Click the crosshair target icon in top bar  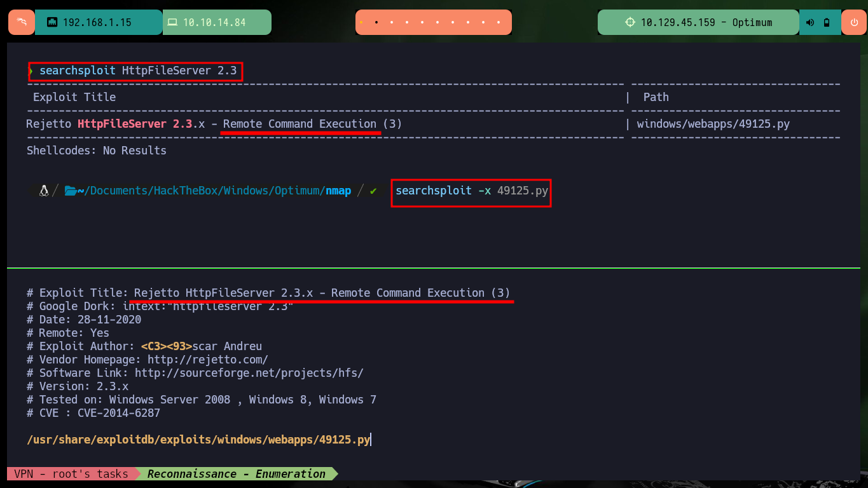pos(630,22)
